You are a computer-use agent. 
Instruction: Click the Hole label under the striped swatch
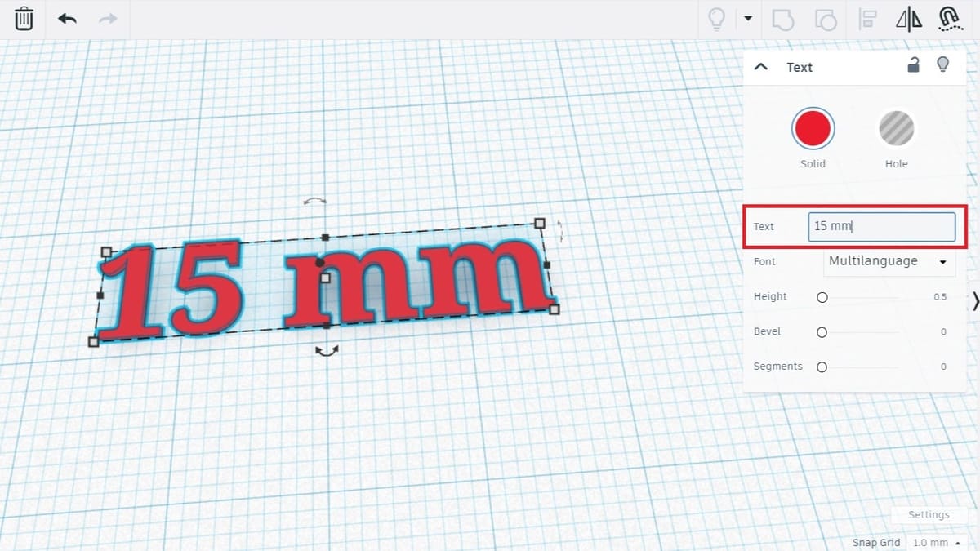(x=896, y=164)
